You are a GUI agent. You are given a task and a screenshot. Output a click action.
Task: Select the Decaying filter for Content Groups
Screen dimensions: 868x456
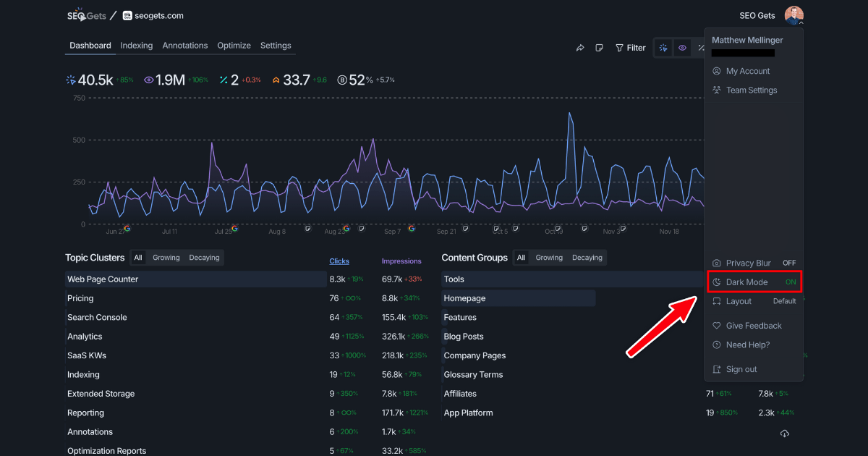pos(587,257)
